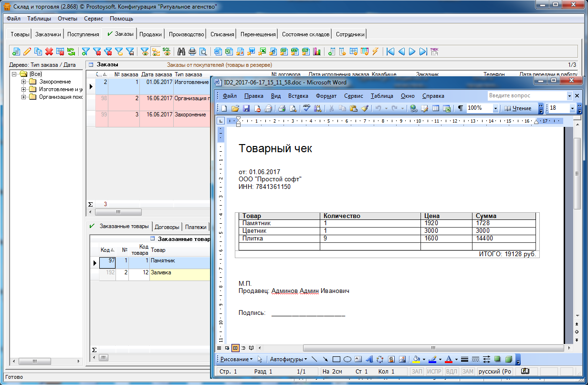588x385 pixels.
Task: Click the ТЧЕК receipt print icon
Action: click(434, 52)
